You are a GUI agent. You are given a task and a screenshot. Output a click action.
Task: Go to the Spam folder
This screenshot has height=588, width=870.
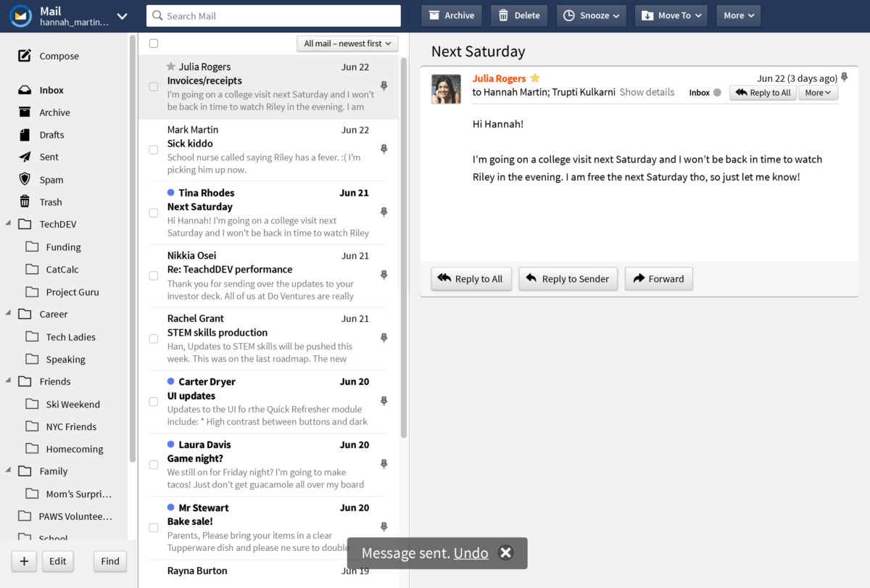51,179
